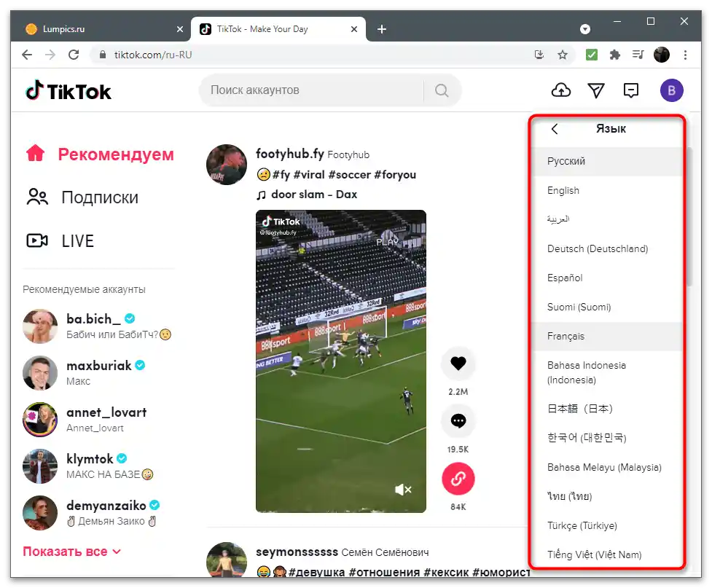Open the footyhub.fy username link

[290, 154]
